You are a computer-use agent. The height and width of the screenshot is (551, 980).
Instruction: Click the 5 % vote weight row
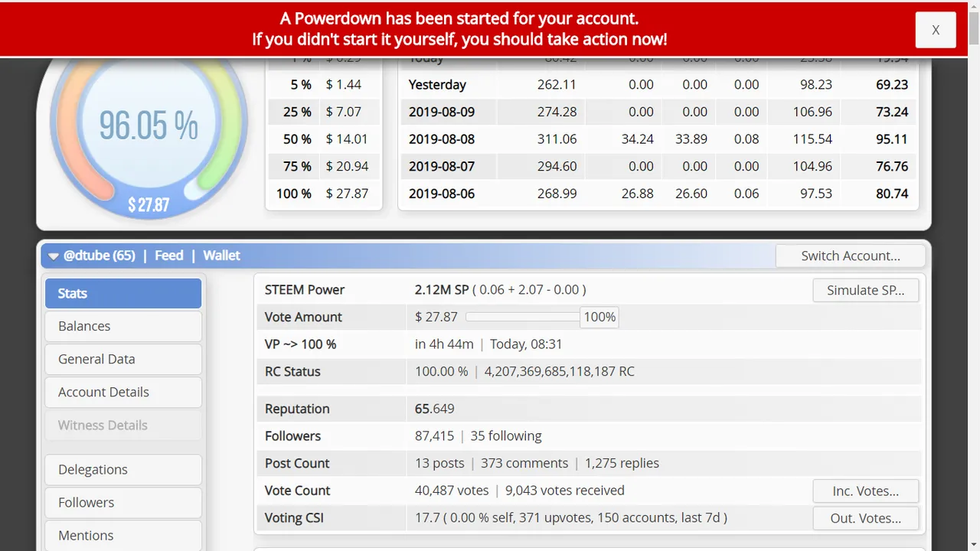tap(323, 84)
